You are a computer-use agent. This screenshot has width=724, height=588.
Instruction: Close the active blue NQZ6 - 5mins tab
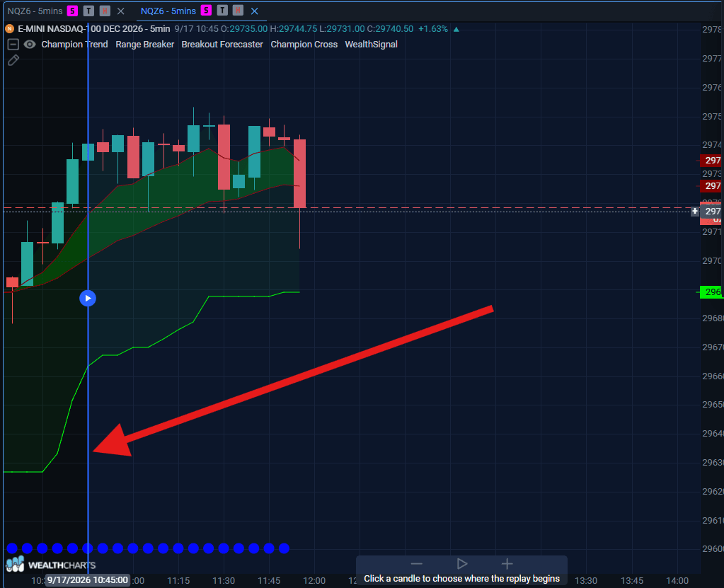(254, 11)
